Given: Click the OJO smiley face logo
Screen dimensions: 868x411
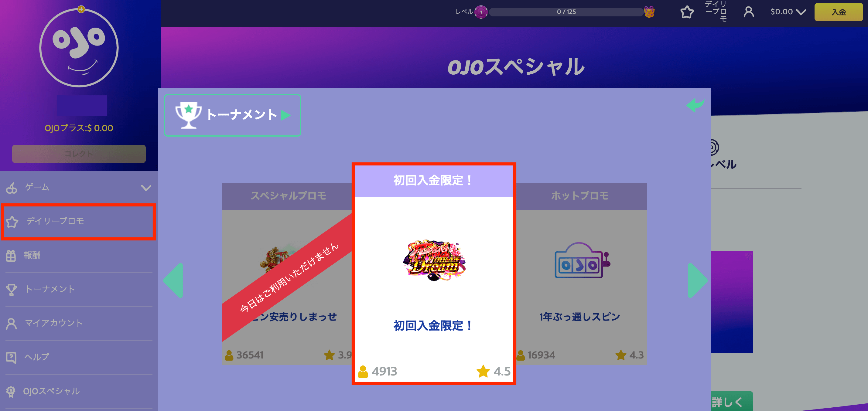Looking at the screenshot, I should click(x=79, y=47).
